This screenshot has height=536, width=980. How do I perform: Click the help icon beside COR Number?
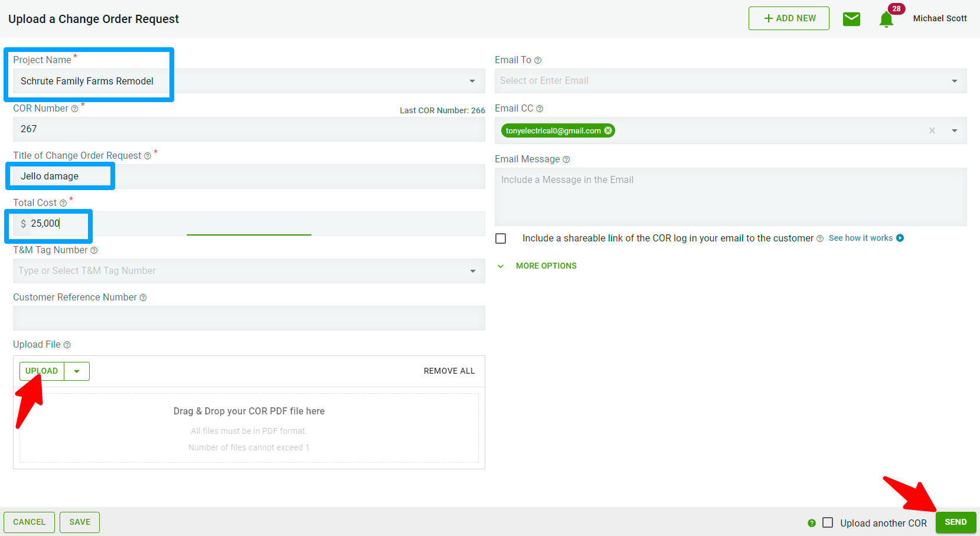pyautogui.click(x=74, y=109)
